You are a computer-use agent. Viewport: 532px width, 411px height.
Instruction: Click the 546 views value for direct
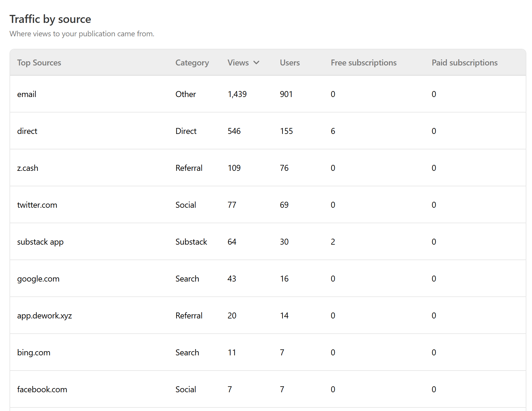point(234,131)
